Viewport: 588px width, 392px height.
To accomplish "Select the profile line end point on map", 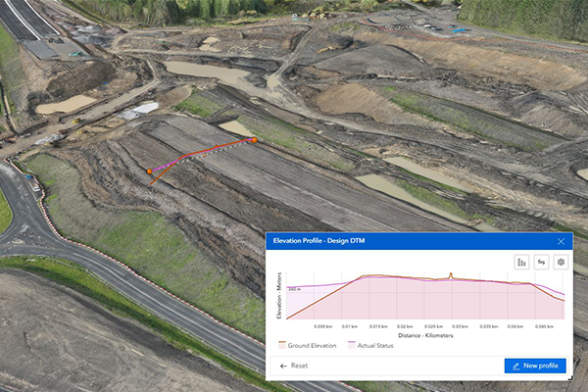I will (x=254, y=140).
